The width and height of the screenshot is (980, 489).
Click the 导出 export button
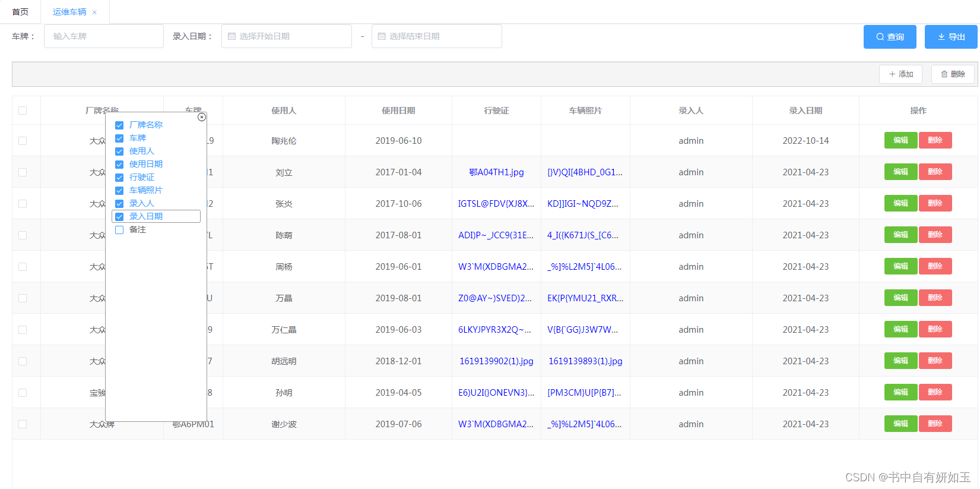click(951, 37)
